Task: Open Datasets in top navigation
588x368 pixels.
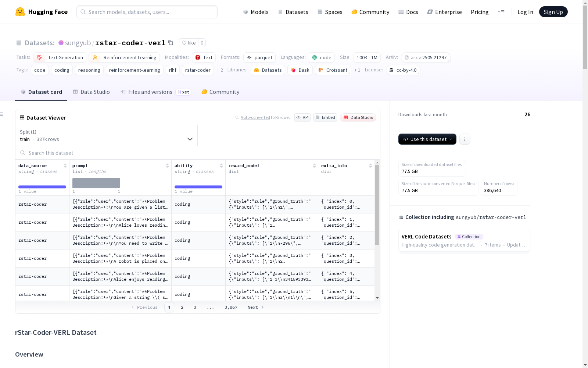Action: [293, 12]
